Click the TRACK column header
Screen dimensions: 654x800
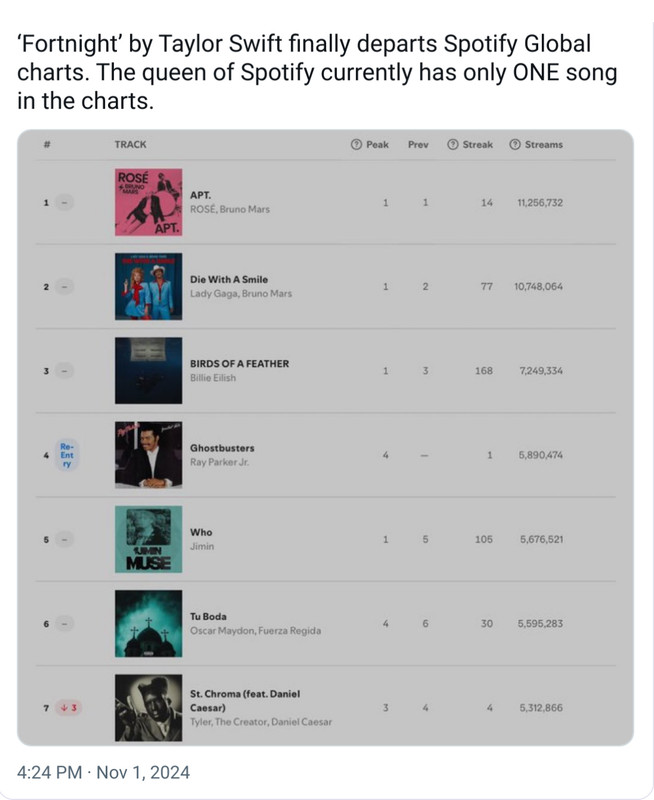[x=130, y=144]
